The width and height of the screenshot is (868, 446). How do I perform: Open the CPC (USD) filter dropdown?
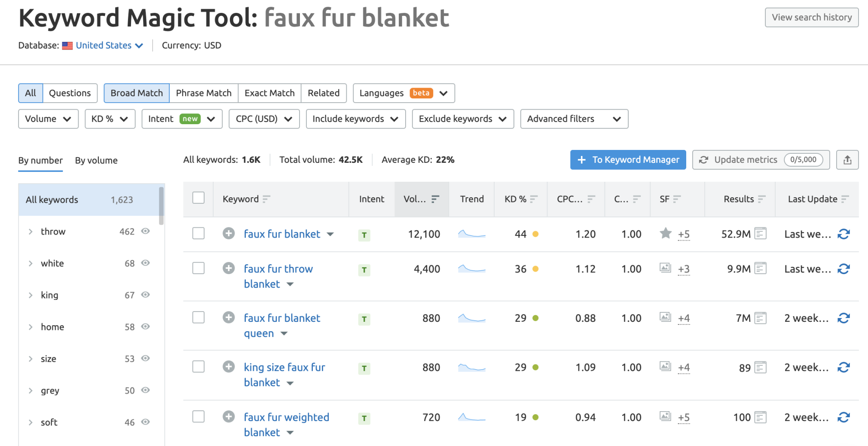tap(264, 119)
